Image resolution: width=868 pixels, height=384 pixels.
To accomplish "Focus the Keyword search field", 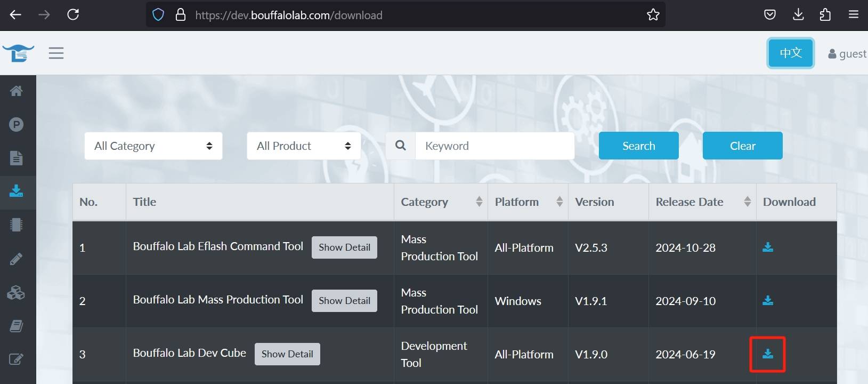I will [x=494, y=146].
